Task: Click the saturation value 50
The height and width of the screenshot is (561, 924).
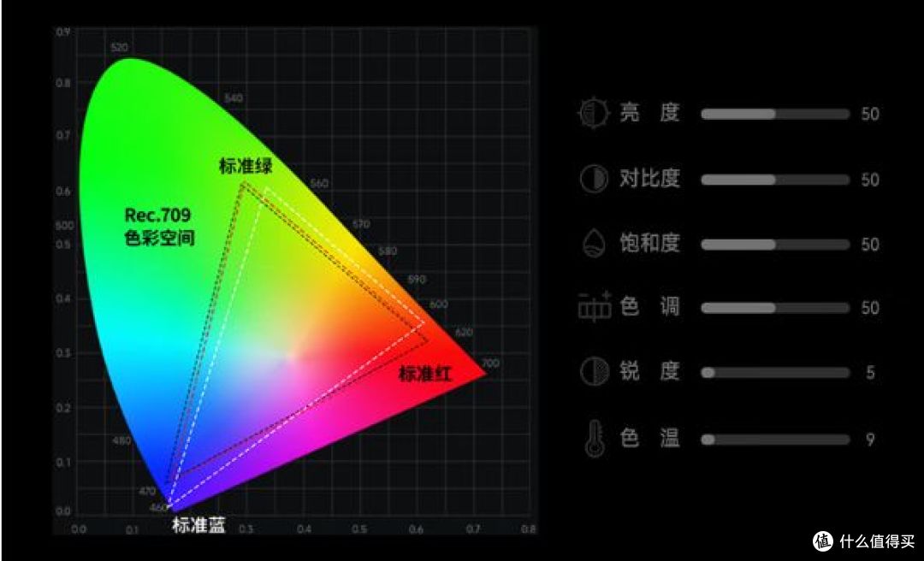Action: click(870, 244)
